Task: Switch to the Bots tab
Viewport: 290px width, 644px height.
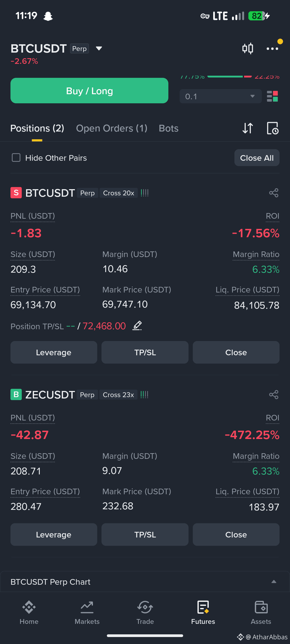Action: (x=169, y=128)
